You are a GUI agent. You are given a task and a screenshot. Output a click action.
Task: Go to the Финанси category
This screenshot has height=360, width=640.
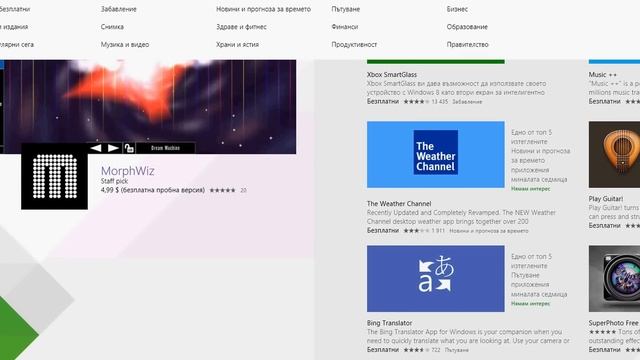tap(345, 27)
